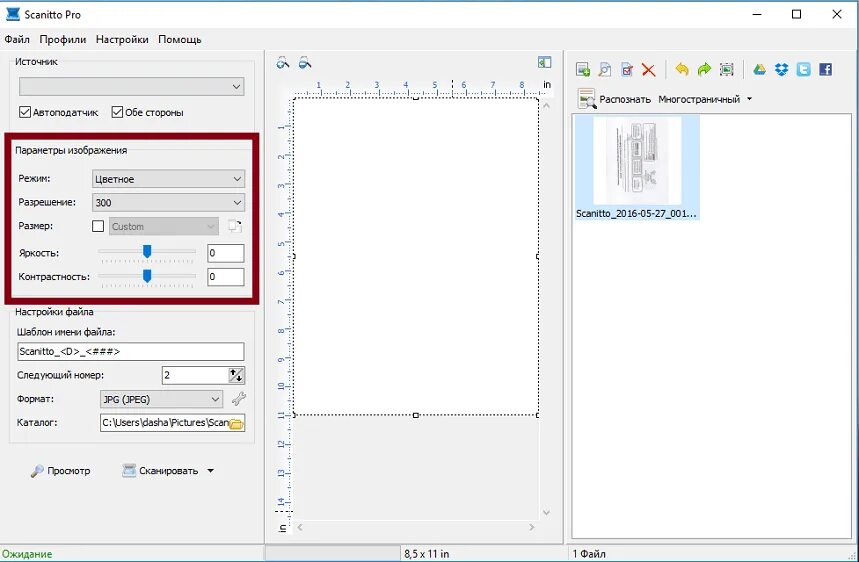Viewport: 859px width, 562px height.
Task: Upload to Google Drive icon
Action: (x=759, y=69)
